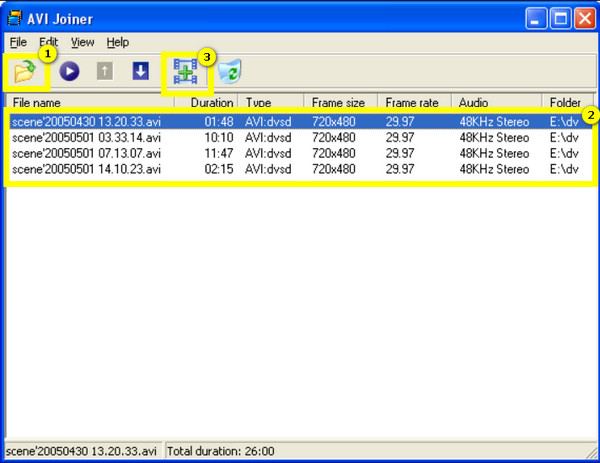The image size is (600, 463).
Task: Click the Play video toolbar button
Action: pos(69,71)
